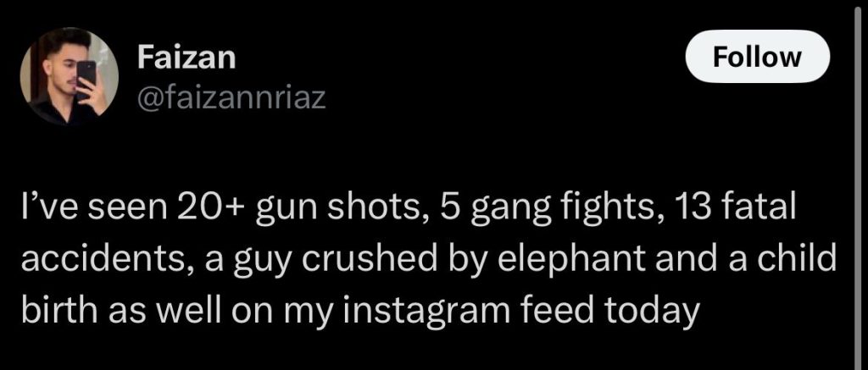Viewport: 868px width, 370px height.
Task: Click the Follow button
Action: [x=757, y=56]
